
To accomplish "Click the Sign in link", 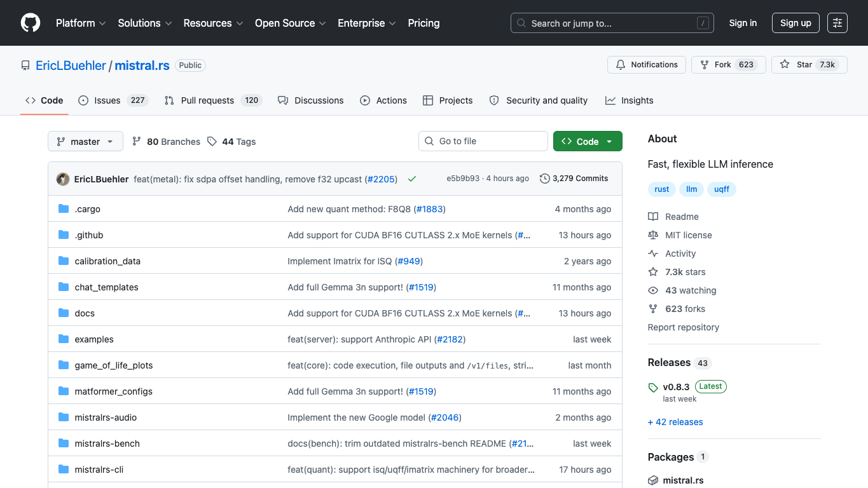I will click(x=743, y=23).
